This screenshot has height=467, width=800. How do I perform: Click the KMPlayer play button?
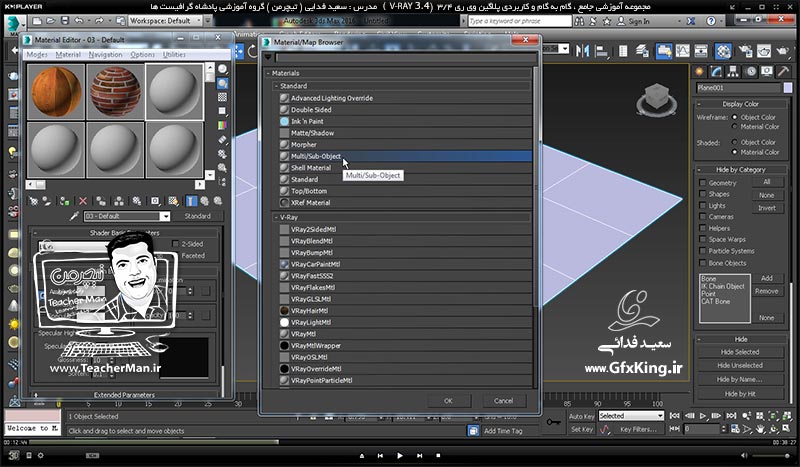[x=400, y=455]
